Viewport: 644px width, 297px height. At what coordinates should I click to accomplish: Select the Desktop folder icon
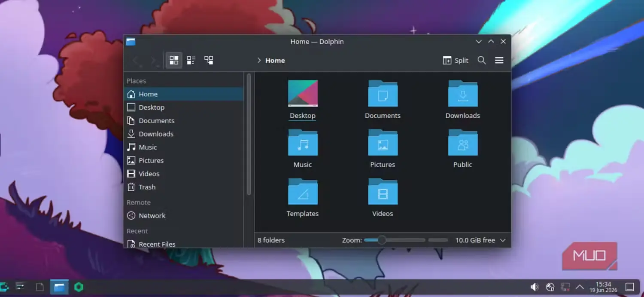pyautogui.click(x=303, y=93)
